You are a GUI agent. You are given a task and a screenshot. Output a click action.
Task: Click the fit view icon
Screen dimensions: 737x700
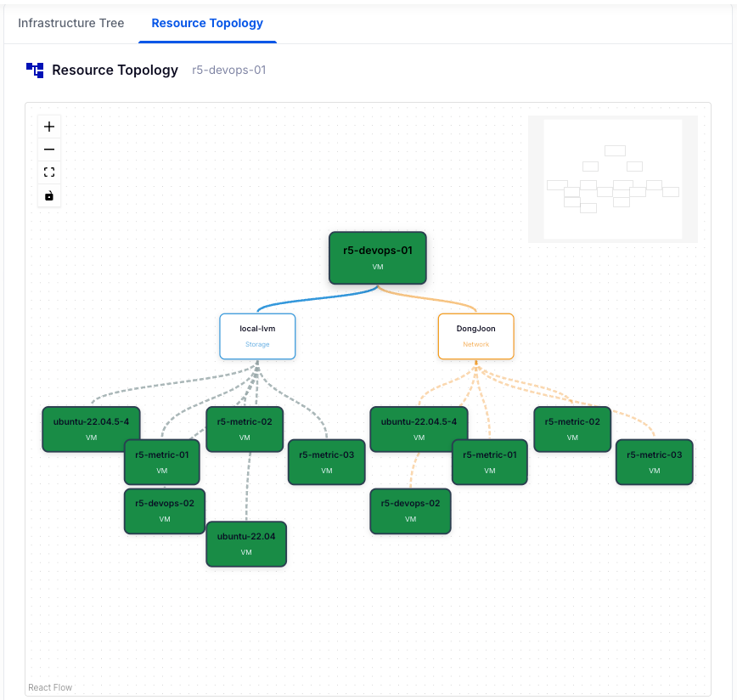click(x=49, y=172)
